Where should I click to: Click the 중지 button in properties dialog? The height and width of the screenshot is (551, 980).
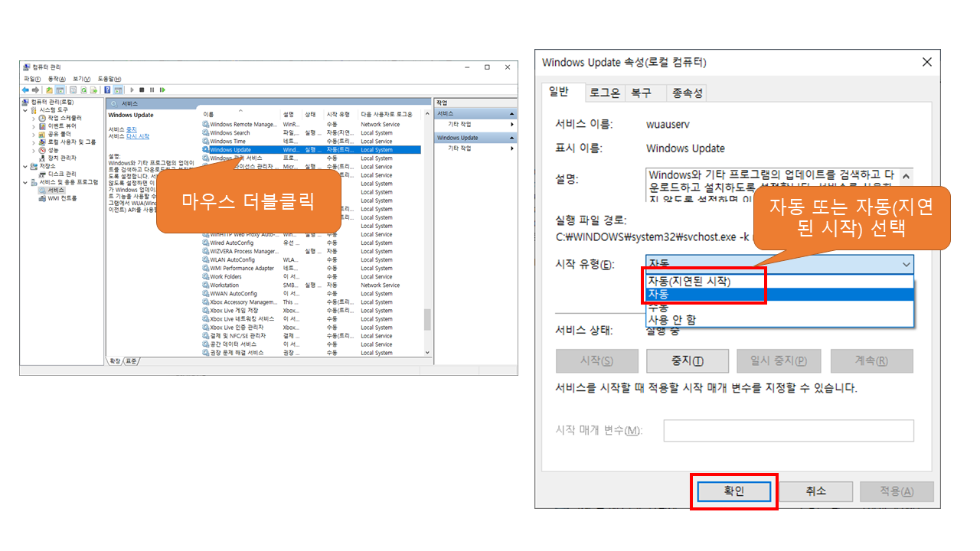coord(687,361)
